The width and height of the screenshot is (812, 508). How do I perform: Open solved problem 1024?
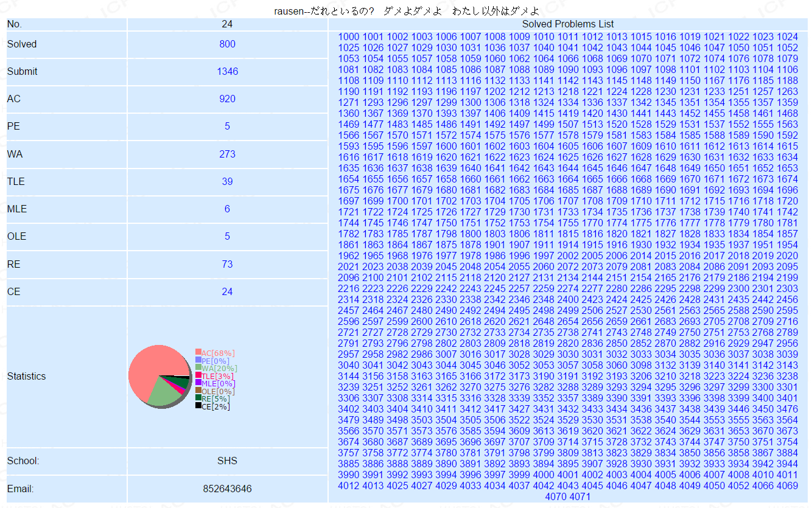point(787,37)
